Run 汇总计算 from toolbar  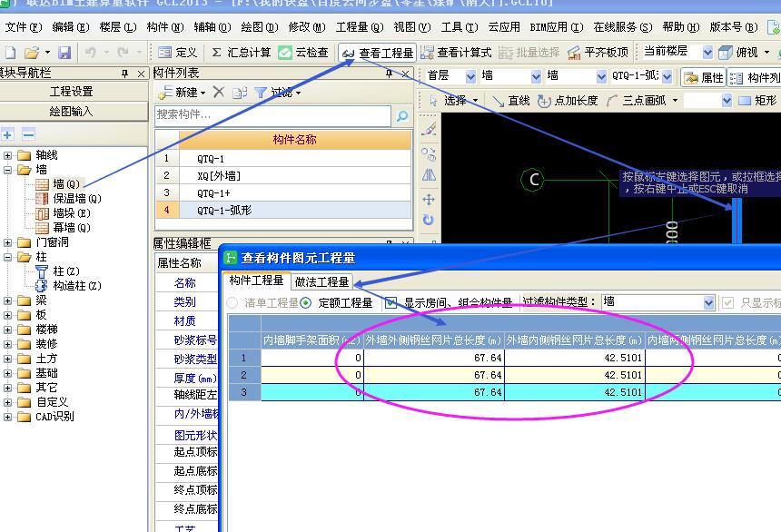pos(241,53)
